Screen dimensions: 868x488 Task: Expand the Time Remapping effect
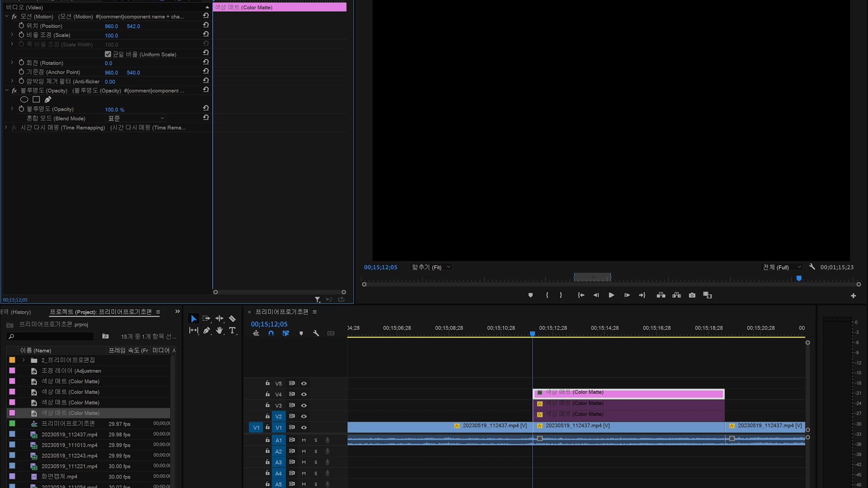pyautogui.click(x=6, y=127)
